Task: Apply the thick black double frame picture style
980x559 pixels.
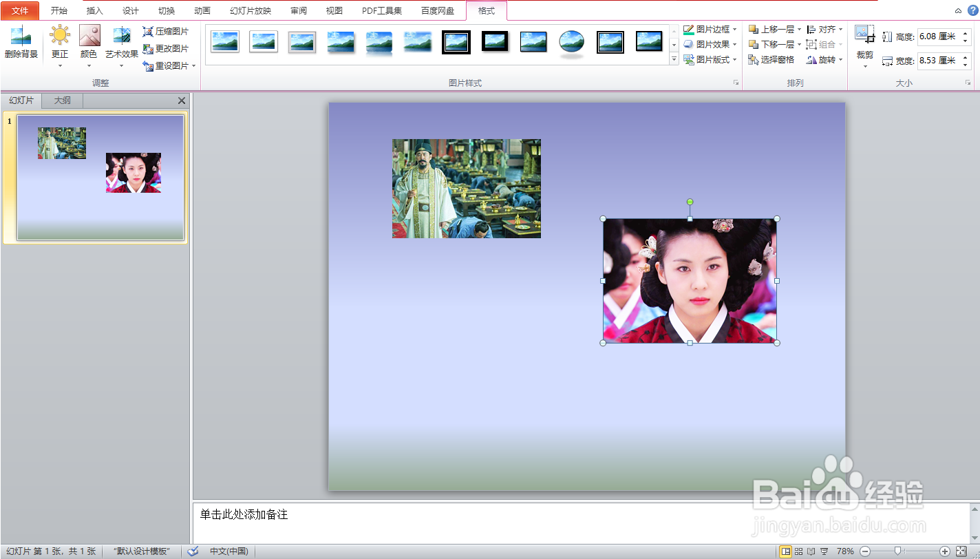Action: 456,42
